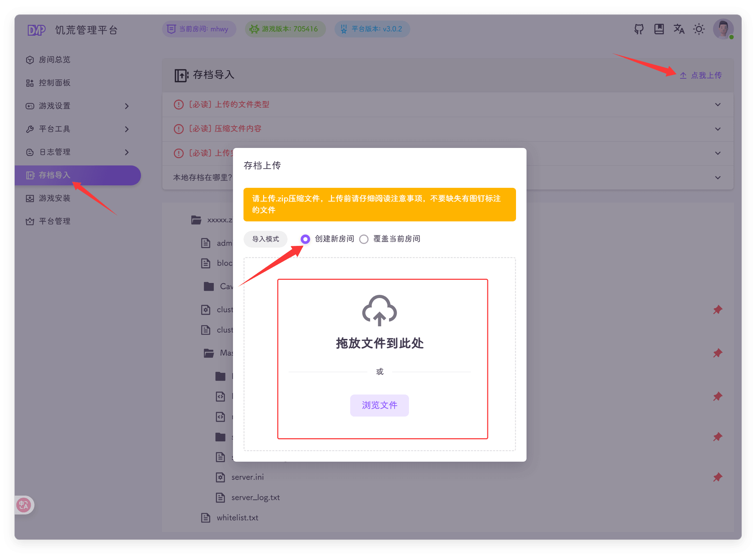This screenshot has width=756, height=554.
Task: Click the documentation bookmark icon in header
Action: click(x=659, y=29)
